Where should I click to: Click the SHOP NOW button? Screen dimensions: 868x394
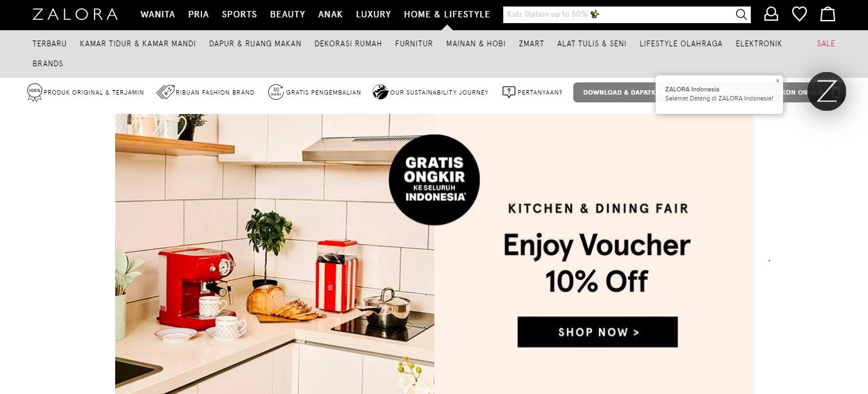tap(598, 332)
